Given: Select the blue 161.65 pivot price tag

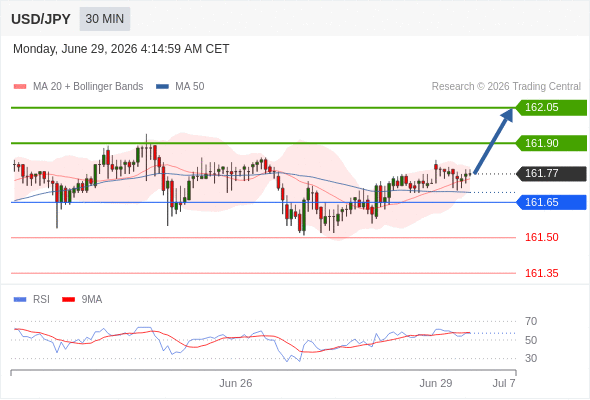Looking at the screenshot, I should [551, 202].
